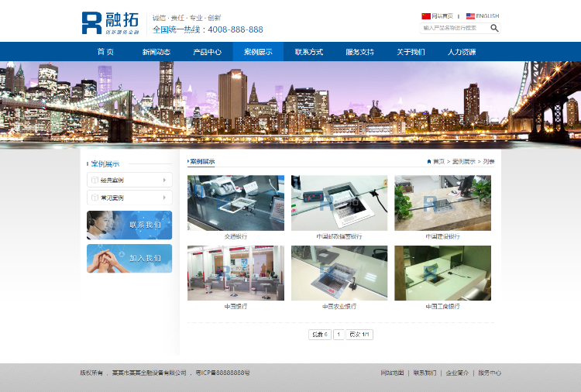
Task: Click the 中国工商银行 caption text
Action: 442,307
